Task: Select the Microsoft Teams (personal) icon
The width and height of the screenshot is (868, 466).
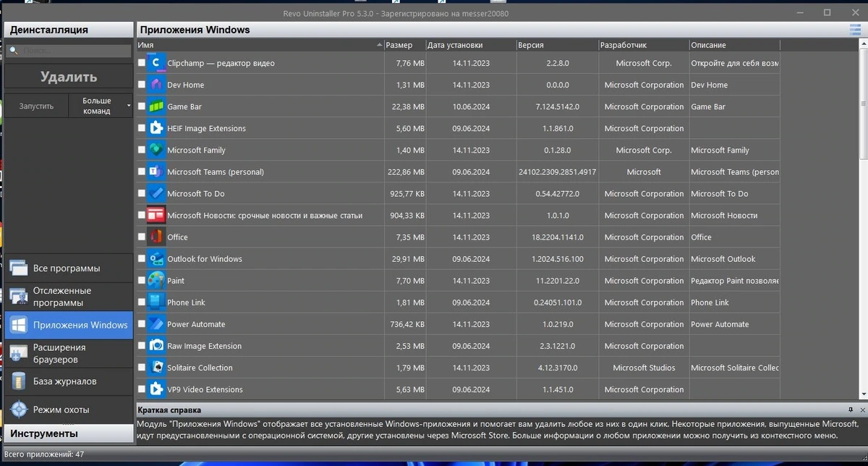Action: tap(156, 171)
